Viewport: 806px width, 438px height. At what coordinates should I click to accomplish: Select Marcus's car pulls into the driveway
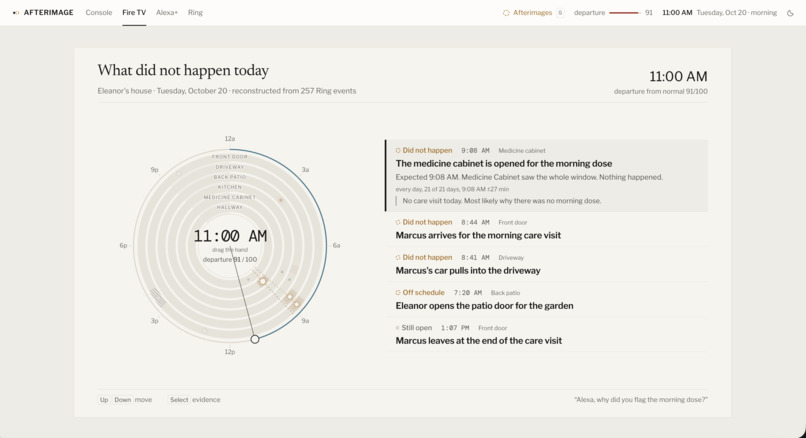click(546, 264)
